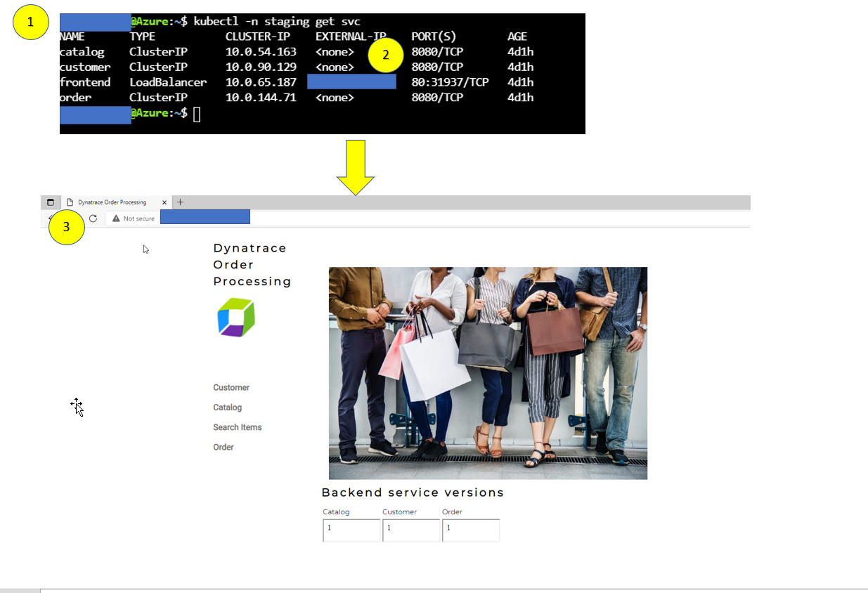Close the Dynatrace Order Processing tab
Viewport: 868px width, 593px height.
tap(164, 202)
